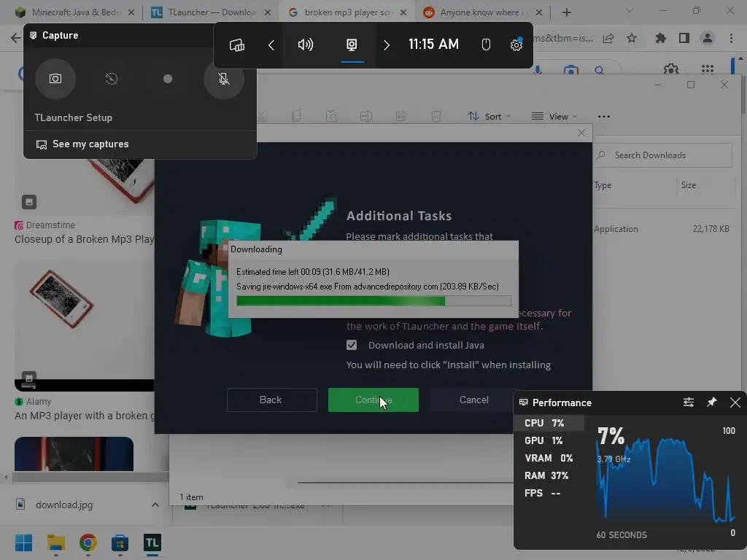Image resolution: width=747 pixels, height=560 pixels.
Task: Open Google quick settings gear
Action: 671,69
